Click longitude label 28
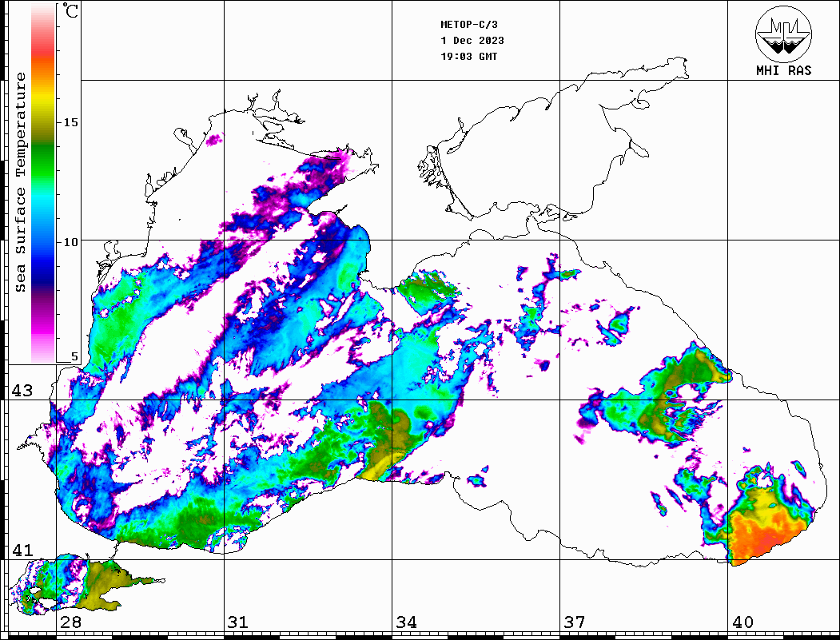840x640 pixels. click(70, 622)
